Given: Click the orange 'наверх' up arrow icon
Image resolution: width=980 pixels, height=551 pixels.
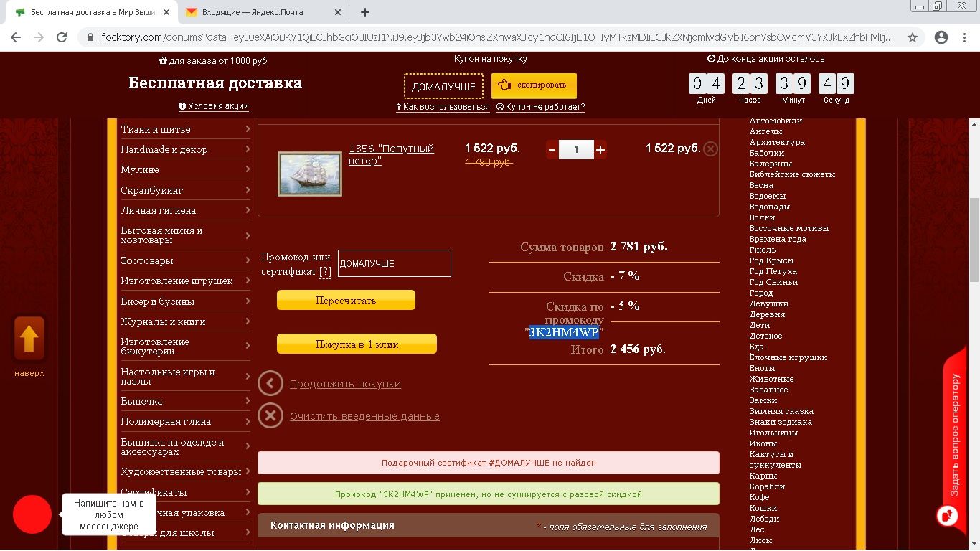Looking at the screenshot, I should point(29,339).
